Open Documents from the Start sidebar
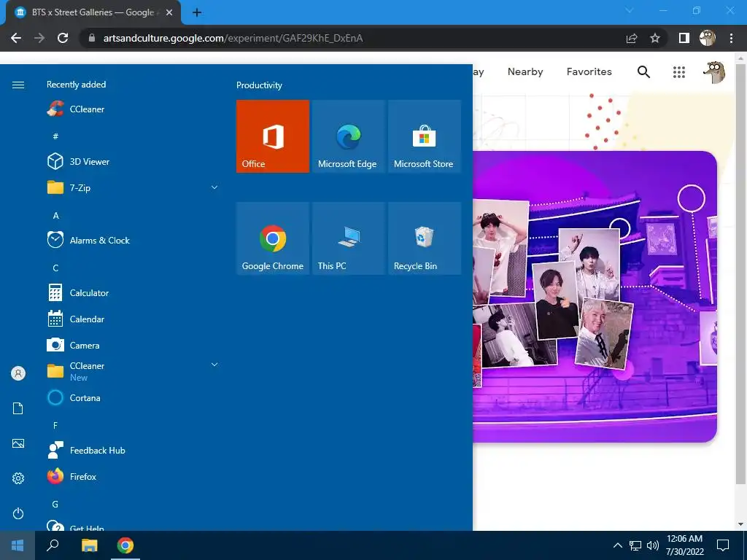 click(18, 408)
